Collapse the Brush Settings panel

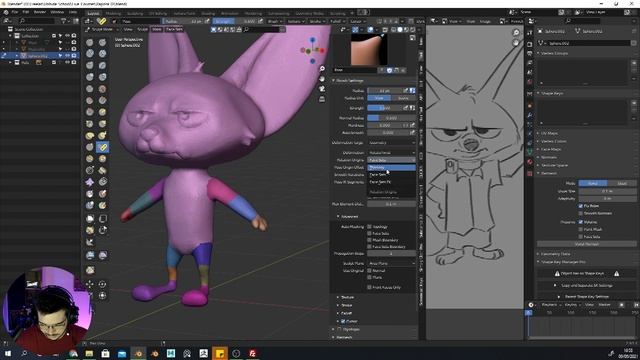pyautogui.click(x=334, y=80)
